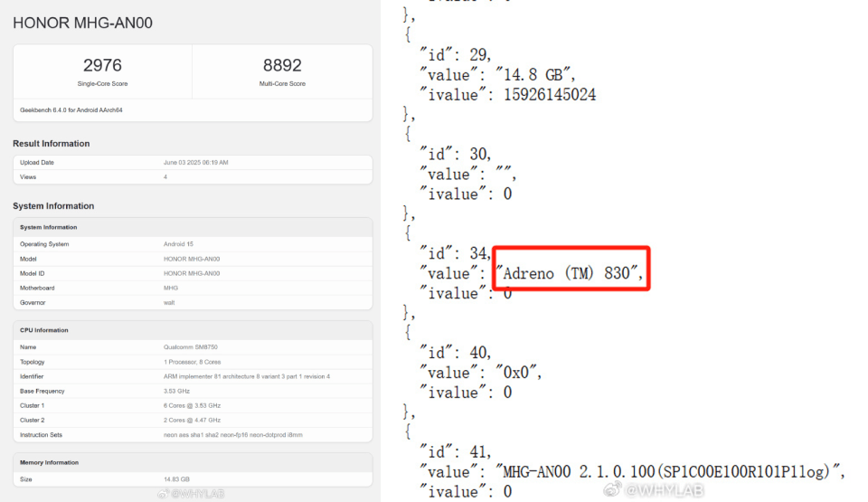This screenshot has height=502, width=868.
Task: Click the Upload Date label
Action: [37, 162]
